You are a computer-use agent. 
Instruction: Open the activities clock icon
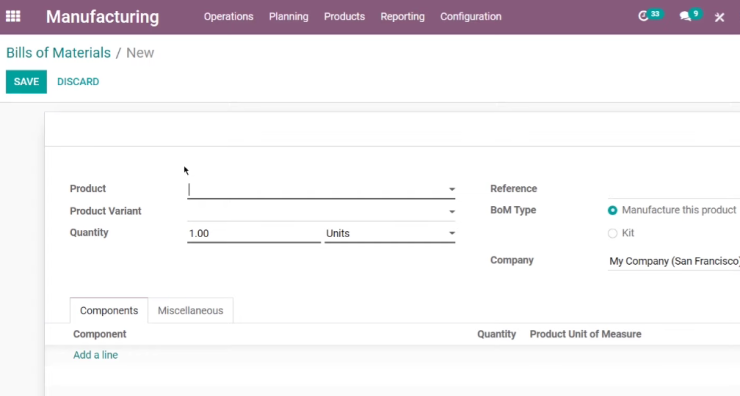(643, 17)
